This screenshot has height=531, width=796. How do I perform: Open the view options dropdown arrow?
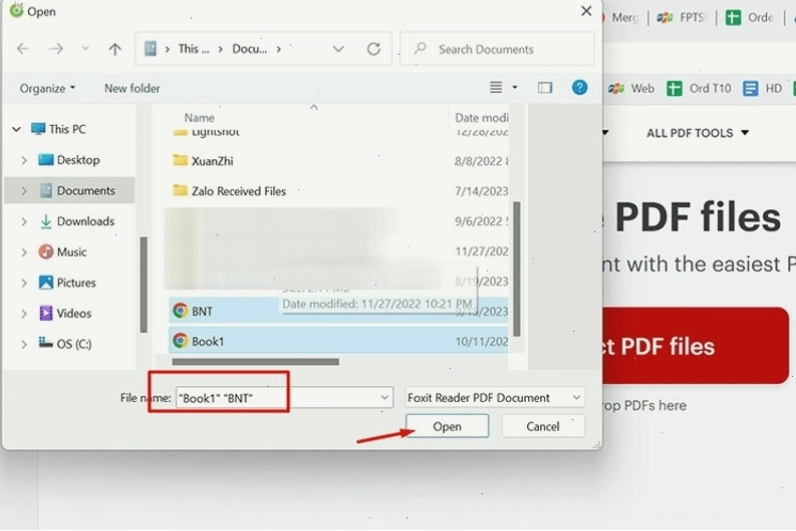click(x=515, y=87)
